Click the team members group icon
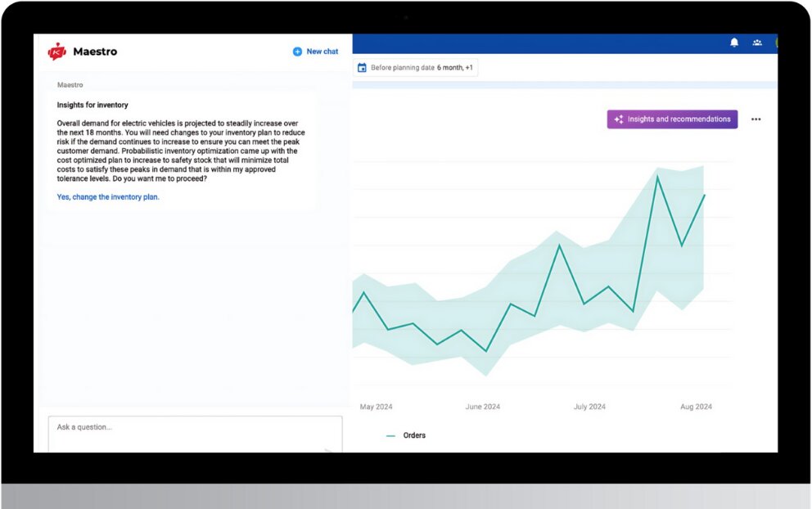The width and height of the screenshot is (812, 509). click(x=757, y=43)
